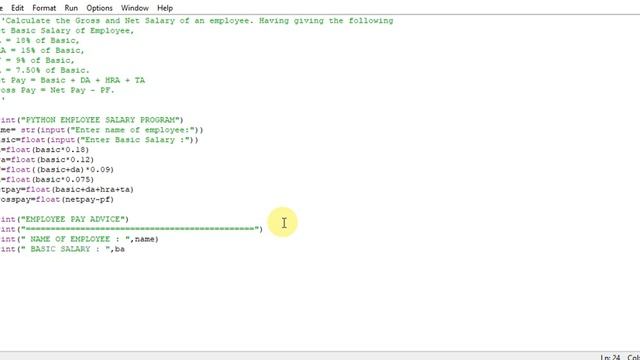Click the print line of equals signs
640x360 pixels.
tap(131, 229)
